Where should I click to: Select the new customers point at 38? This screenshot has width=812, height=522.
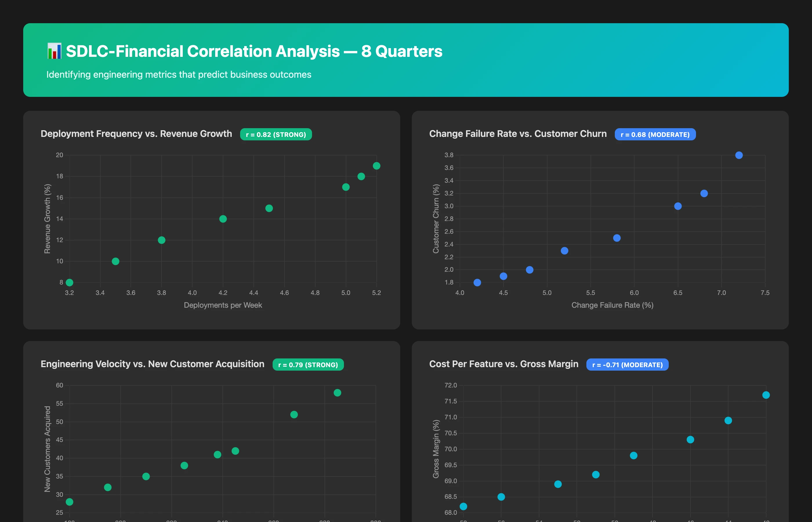pos(184,465)
